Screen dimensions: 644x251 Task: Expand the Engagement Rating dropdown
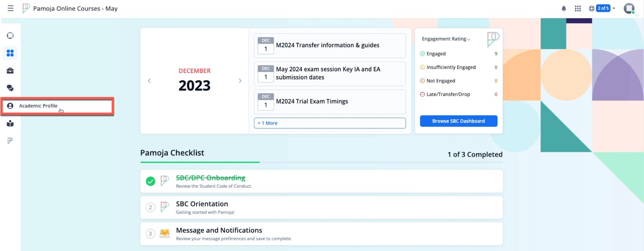pyautogui.click(x=446, y=39)
